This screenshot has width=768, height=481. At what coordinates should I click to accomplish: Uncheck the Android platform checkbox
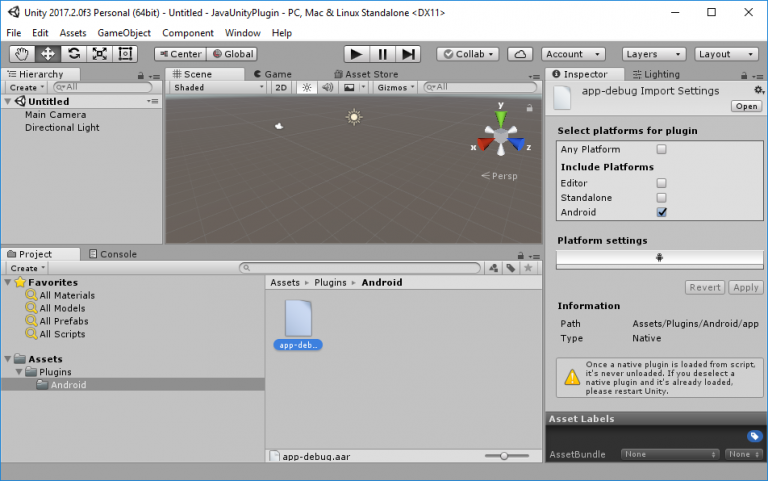click(x=661, y=212)
